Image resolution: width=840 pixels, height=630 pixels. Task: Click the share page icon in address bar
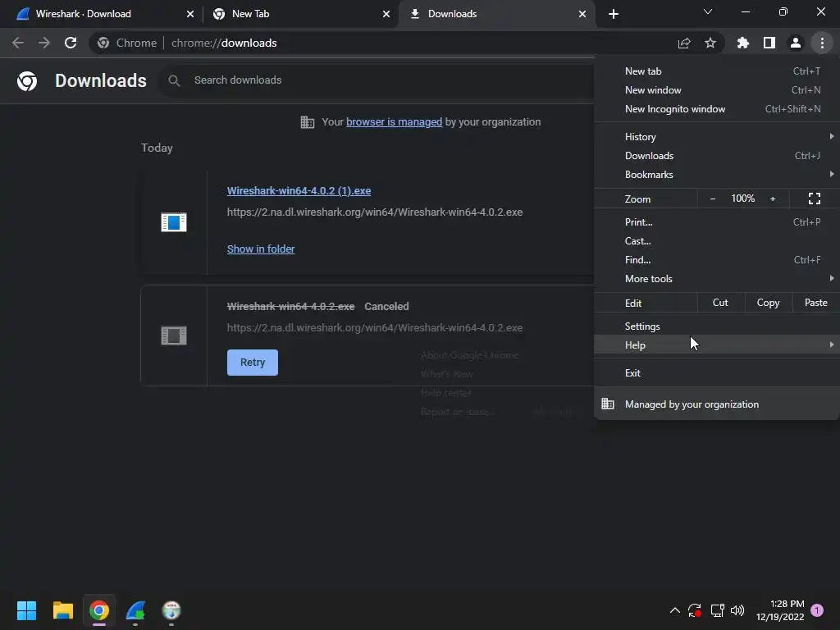684,43
